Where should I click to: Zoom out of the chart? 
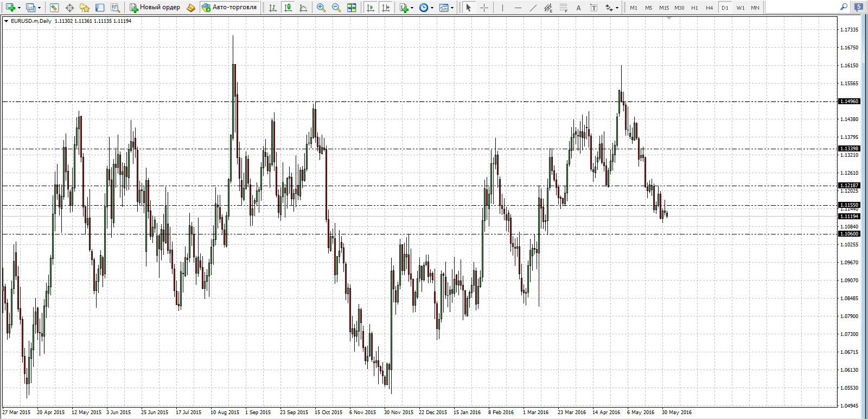pyautogui.click(x=336, y=8)
